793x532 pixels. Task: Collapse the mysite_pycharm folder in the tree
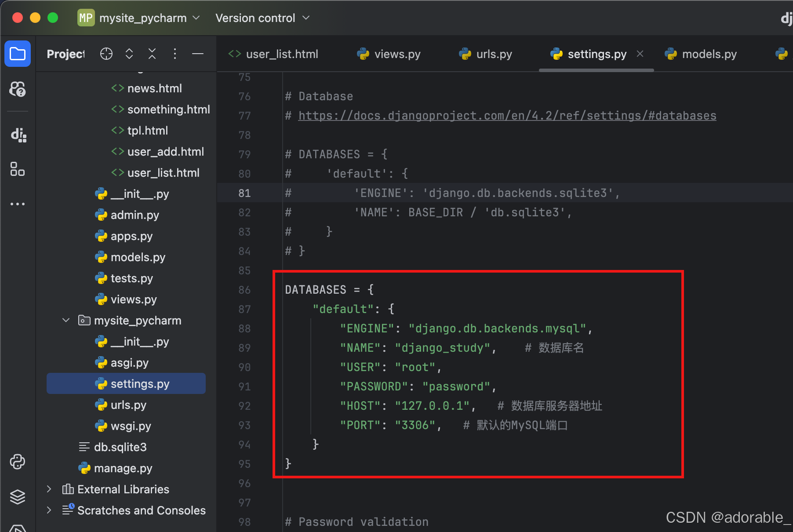[66, 320]
